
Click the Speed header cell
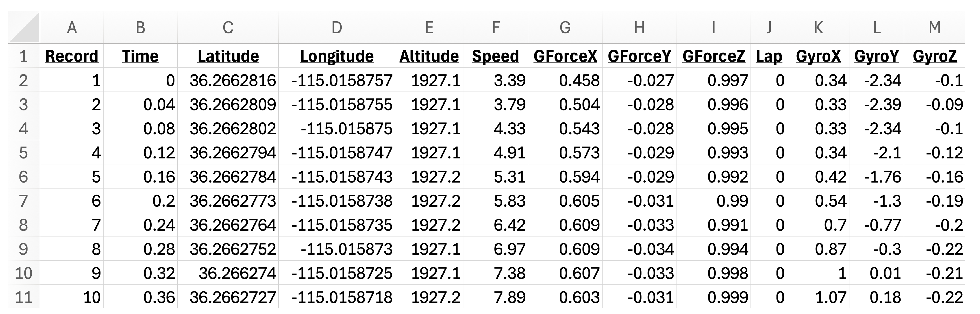pos(495,56)
